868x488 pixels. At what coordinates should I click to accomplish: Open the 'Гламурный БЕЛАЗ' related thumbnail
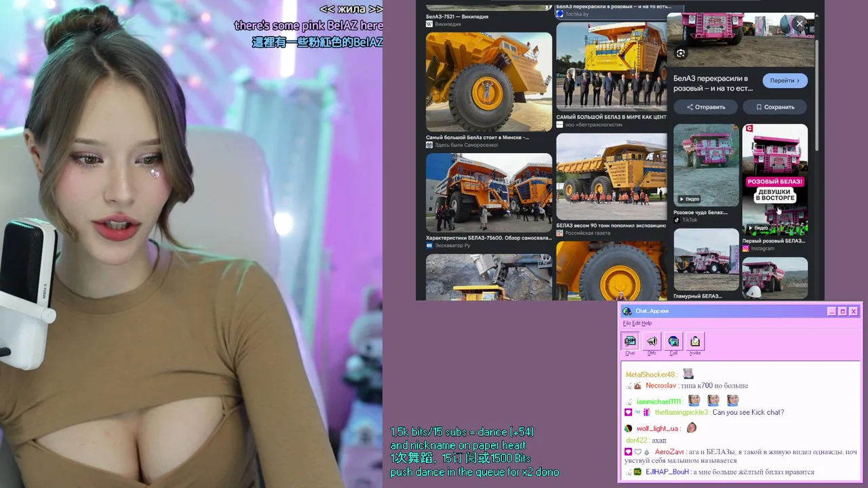pos(706,260)
